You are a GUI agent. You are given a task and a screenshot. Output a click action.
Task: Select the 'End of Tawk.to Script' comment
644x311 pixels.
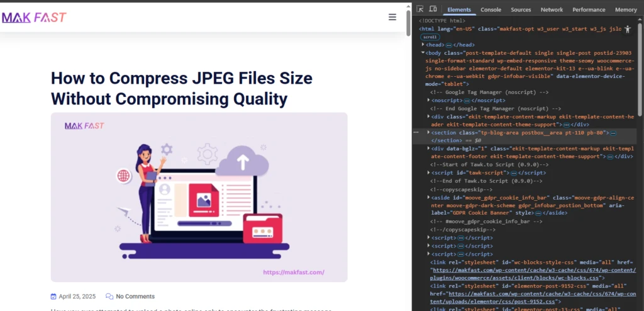[486, 181]
